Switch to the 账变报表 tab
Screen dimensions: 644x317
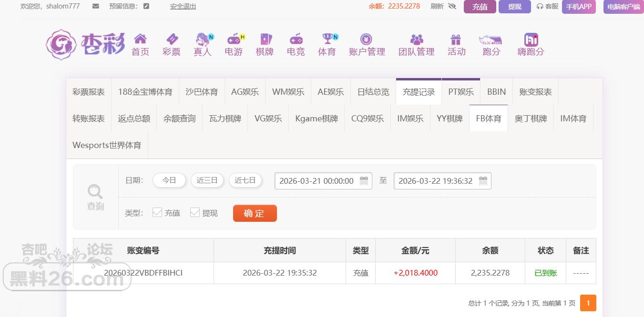pyautogui.click(x=535, y=92)
